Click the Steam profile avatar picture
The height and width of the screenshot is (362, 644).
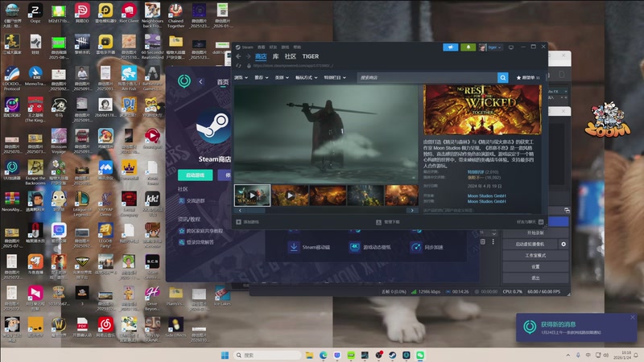[482, 47]
